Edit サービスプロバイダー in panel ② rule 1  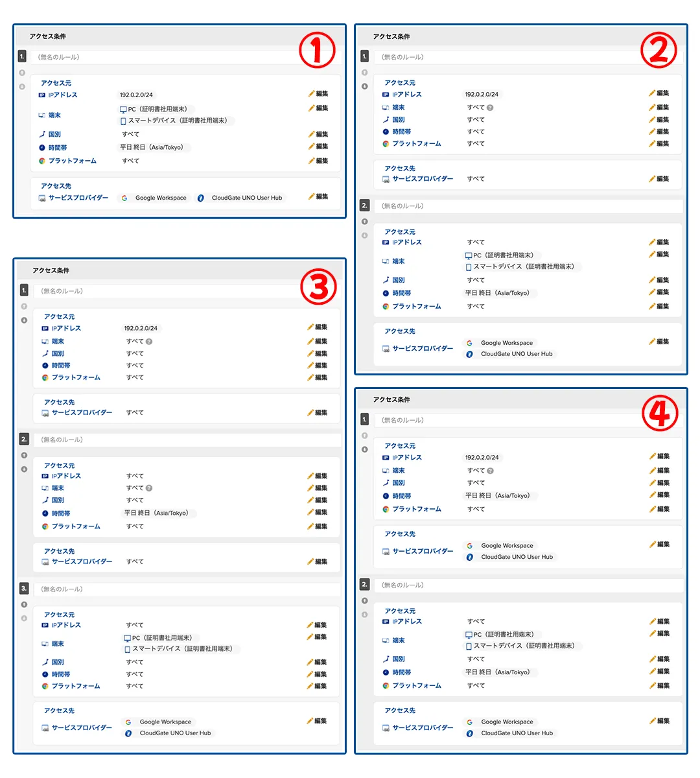pos(659,179)
